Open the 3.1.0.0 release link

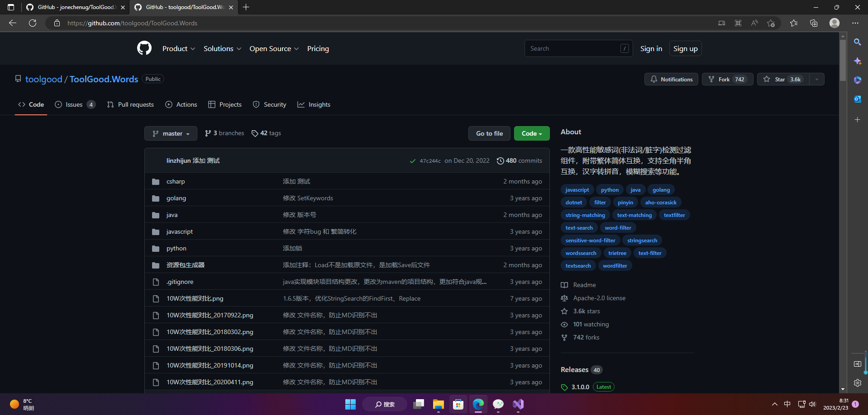581,387
